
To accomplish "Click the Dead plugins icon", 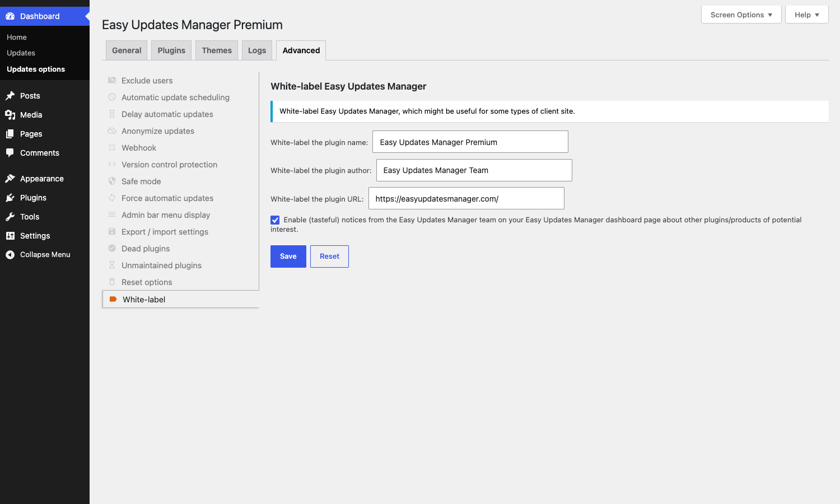I will 112,248.
